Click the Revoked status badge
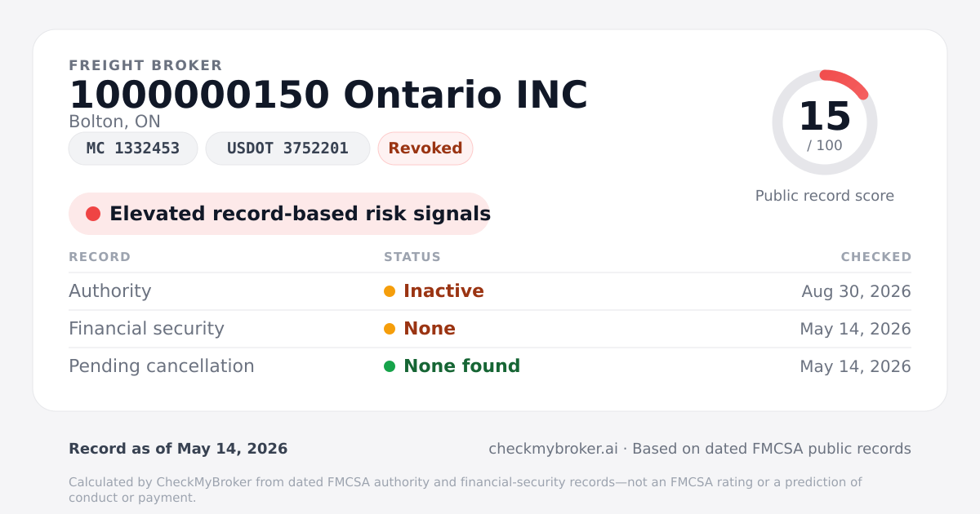Viewport: 980px width, 514px height. point(425,148)
